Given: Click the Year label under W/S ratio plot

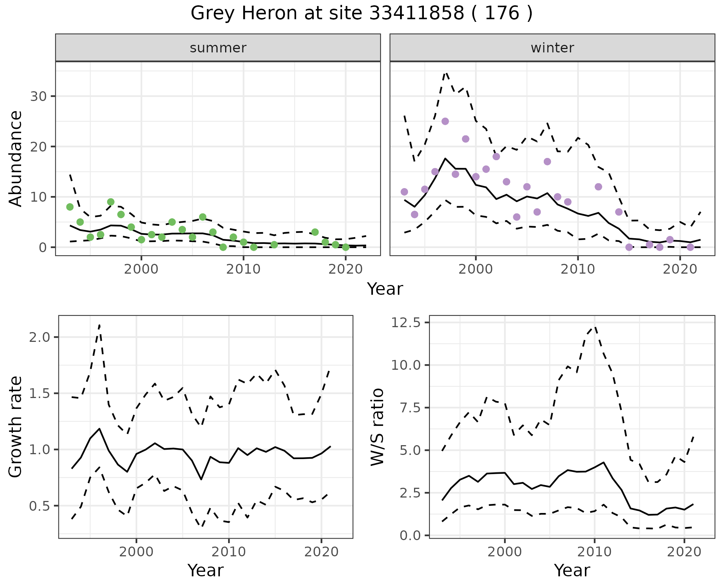Looking at the screenshot, I should click(572, 570).
